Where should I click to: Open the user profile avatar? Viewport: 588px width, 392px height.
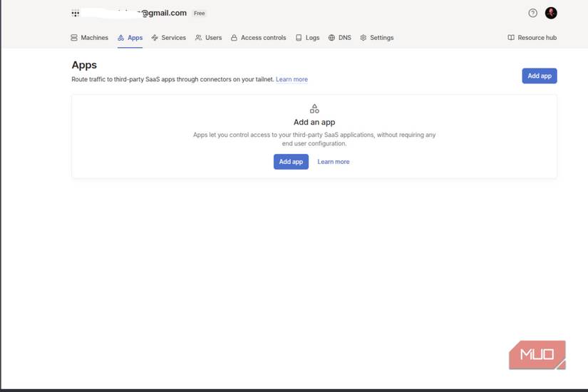[551, 13]
